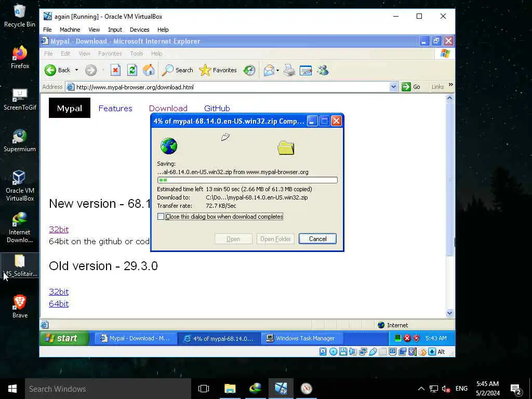
Task: Click the green Task Manager tray icon
Action: point(397,338)
